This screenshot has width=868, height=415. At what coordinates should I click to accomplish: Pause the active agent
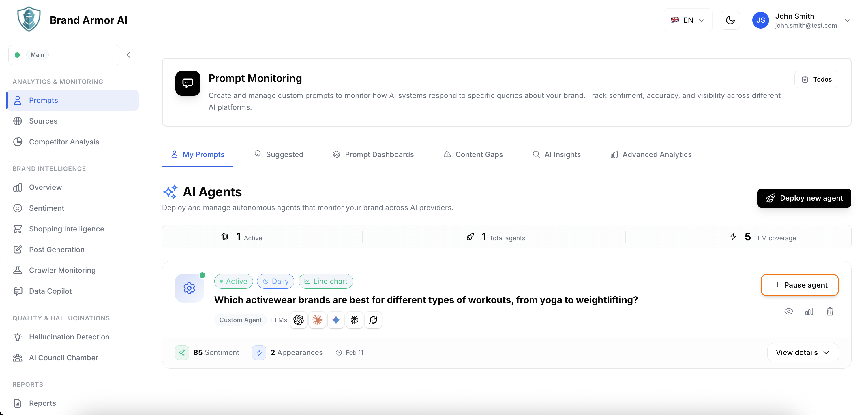(x=799, y=285)
